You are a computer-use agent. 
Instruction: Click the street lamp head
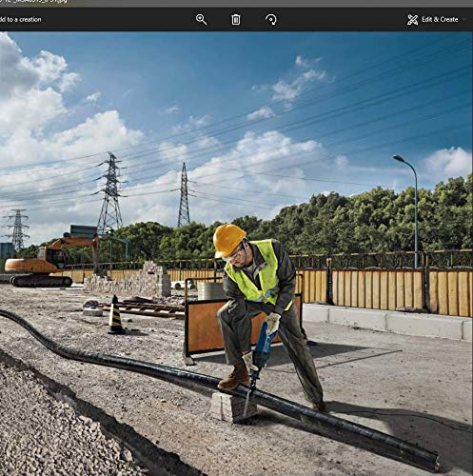coord(399,158)
